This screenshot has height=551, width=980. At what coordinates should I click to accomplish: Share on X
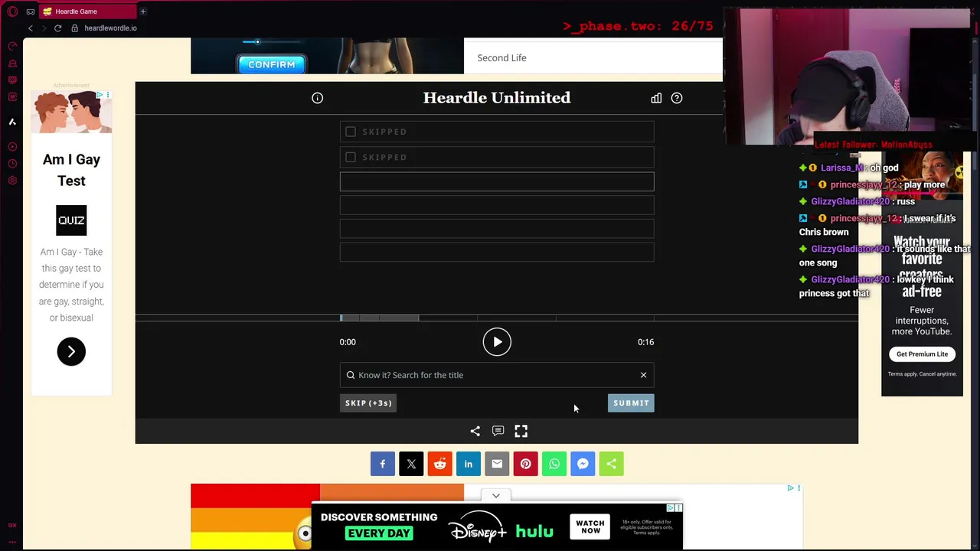coord(411,464)
